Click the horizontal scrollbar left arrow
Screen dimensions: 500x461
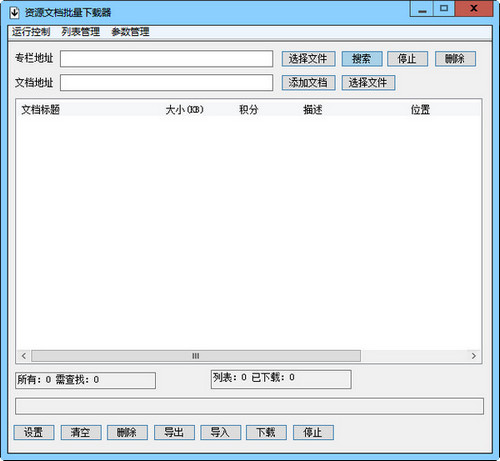(24, 356)
